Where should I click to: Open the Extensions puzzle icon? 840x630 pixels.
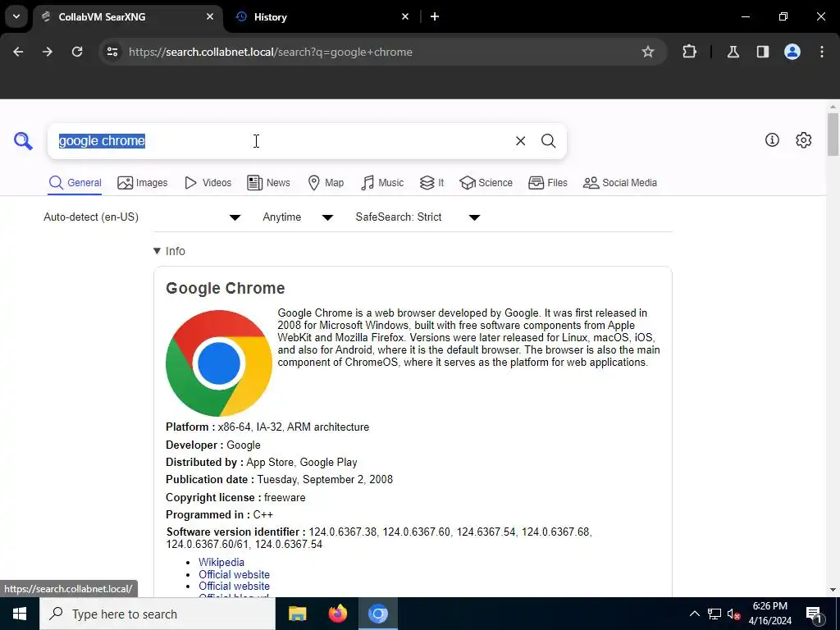[689, 52]
